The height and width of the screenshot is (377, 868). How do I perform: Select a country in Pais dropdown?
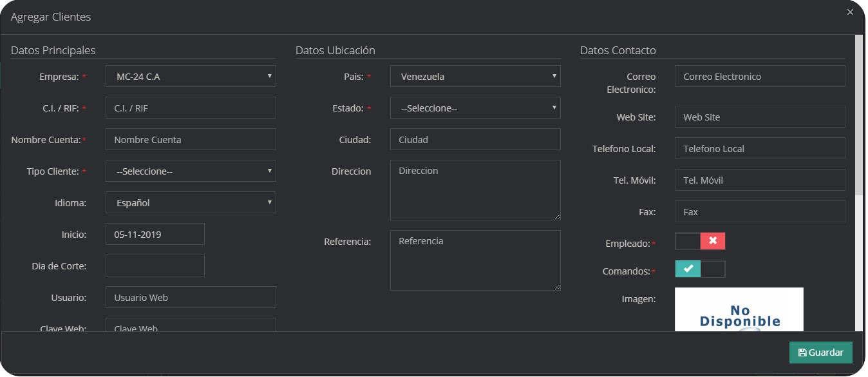[x=475, y=77]
